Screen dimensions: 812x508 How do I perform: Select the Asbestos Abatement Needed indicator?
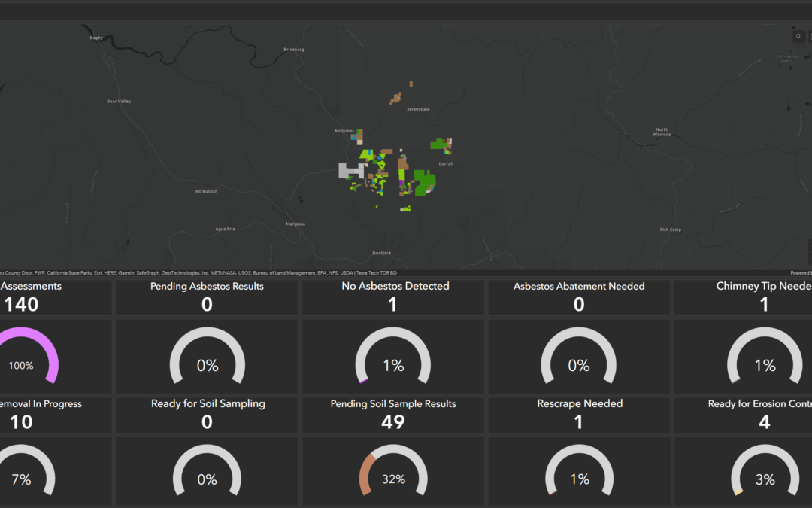pos(579,287)
